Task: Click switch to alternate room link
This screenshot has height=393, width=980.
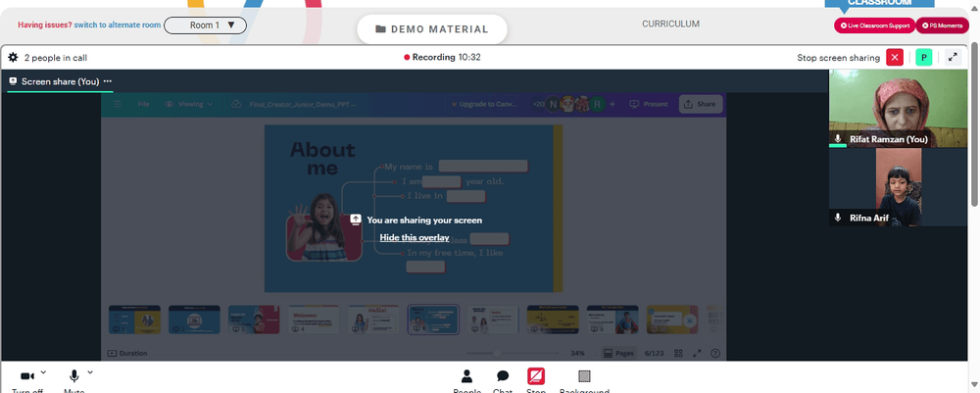Action: tap(118, 25)
